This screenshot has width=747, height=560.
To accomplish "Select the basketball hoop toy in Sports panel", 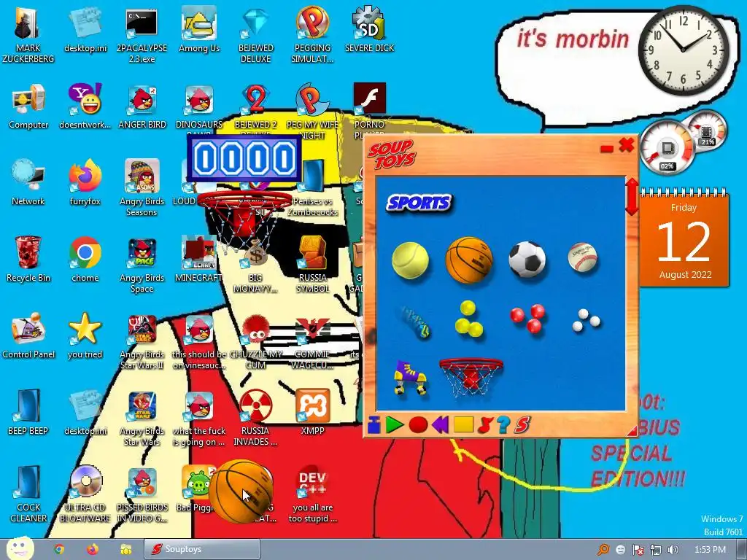I will click(471, 377).
